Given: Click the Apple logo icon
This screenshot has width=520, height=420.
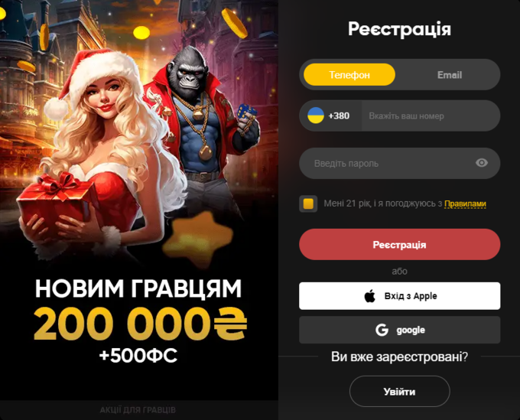Looking at the screenshot, I should pos(370,295).
